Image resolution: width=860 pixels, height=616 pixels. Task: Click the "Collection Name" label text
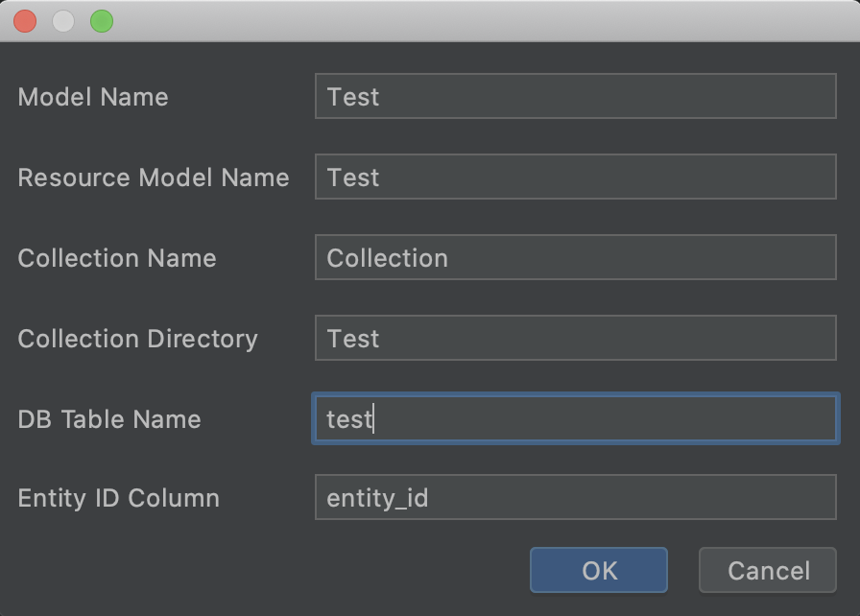[117, 258]
